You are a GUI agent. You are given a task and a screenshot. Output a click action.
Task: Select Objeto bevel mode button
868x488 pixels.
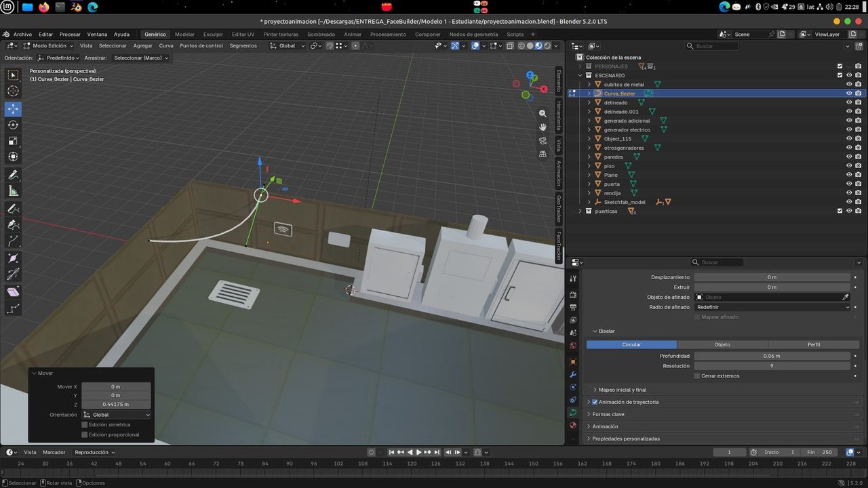(x=722, y=344)
